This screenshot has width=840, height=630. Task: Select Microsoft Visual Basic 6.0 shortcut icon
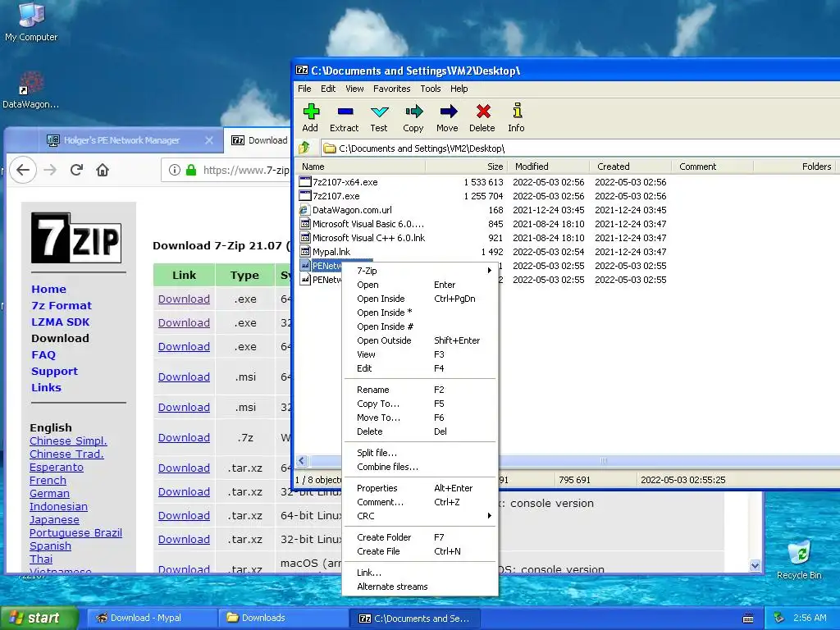click(305, 224)
